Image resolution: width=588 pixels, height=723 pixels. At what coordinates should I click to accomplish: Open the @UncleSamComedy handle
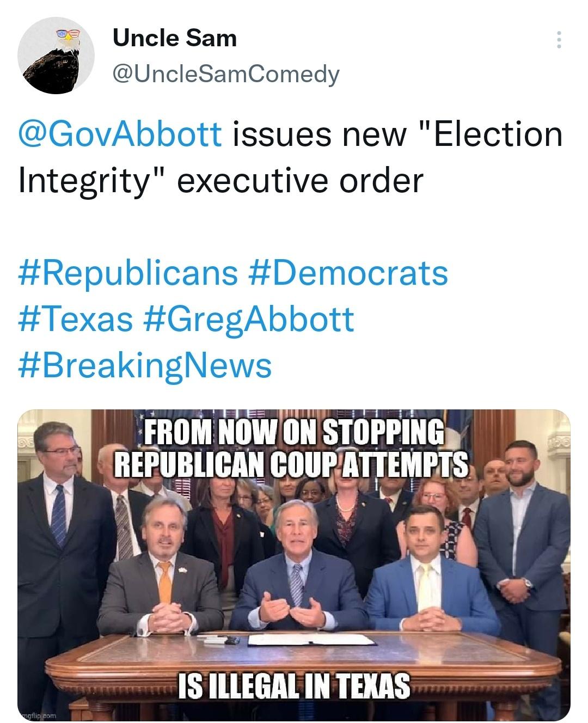point(225,73)
